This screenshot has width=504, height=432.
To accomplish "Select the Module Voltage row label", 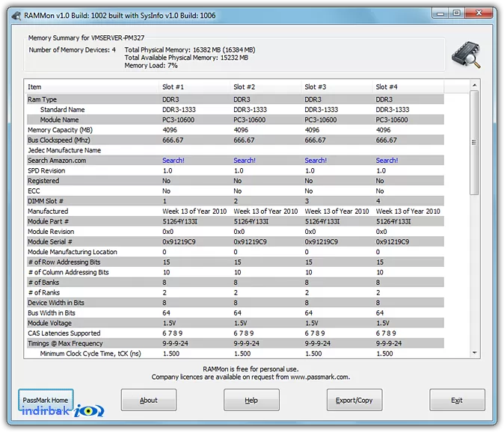I will pyautogui.click(x=49, y=323).
